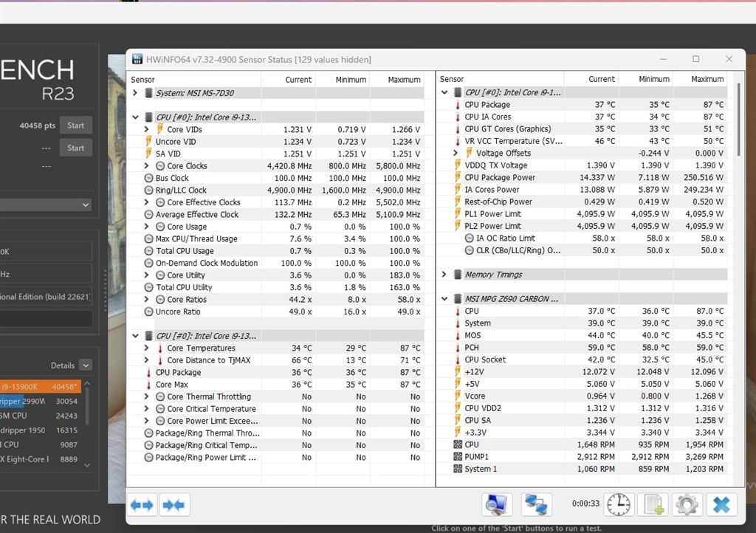This screenshot has height=533, width=756.
Task: Click the clock icon beside Ring/LLC Clock
Action: coord(148,190)
